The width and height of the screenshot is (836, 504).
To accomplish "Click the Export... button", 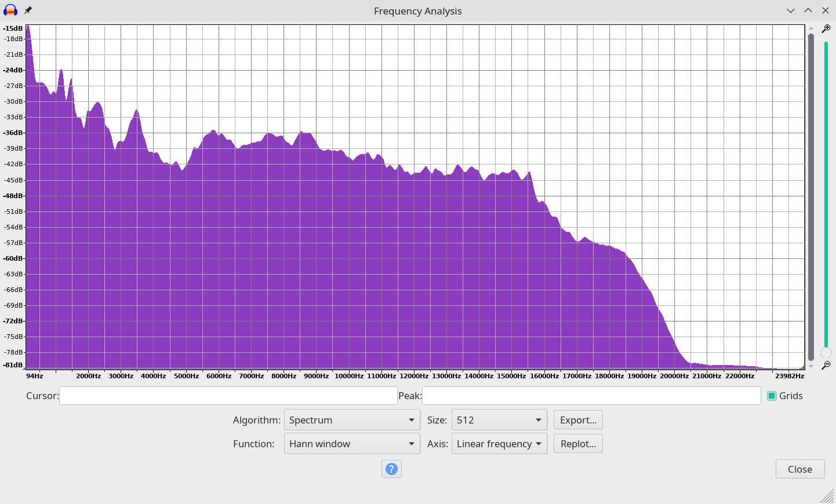I will pos(578,420).
